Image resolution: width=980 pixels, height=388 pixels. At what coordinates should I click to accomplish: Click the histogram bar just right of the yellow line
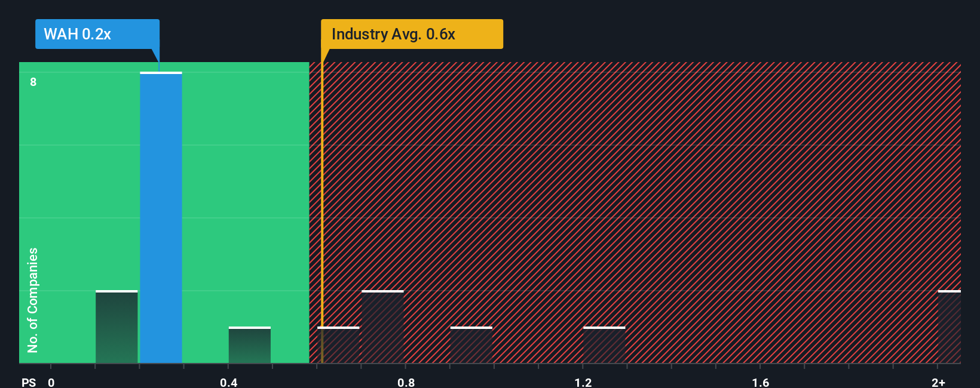[338, 345]
